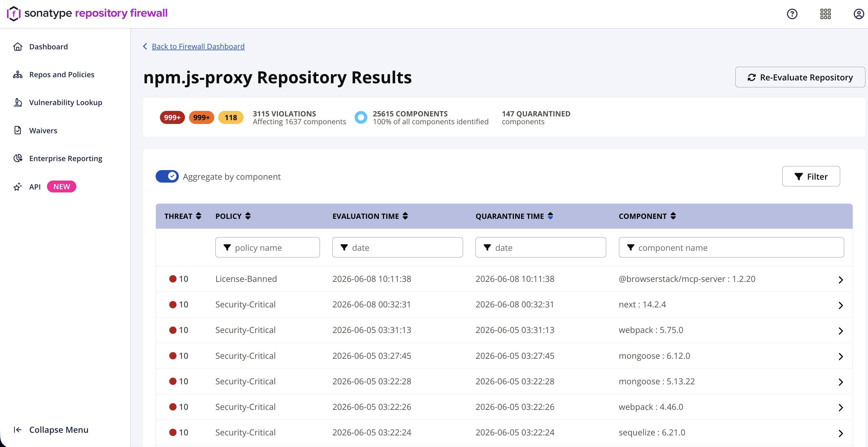Viewport: 868px width, 447px height.
Task: Click the Waivers document icon
Action: pyautogui.click(x=18, y=130)
